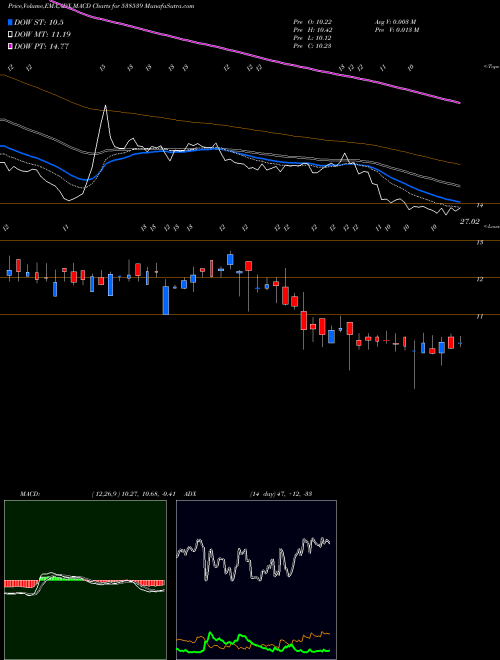Screen dimensions: 500x660
Task: Click the 'Pre V: 0.013 M' volume text
Action: (x=398, y=30)
